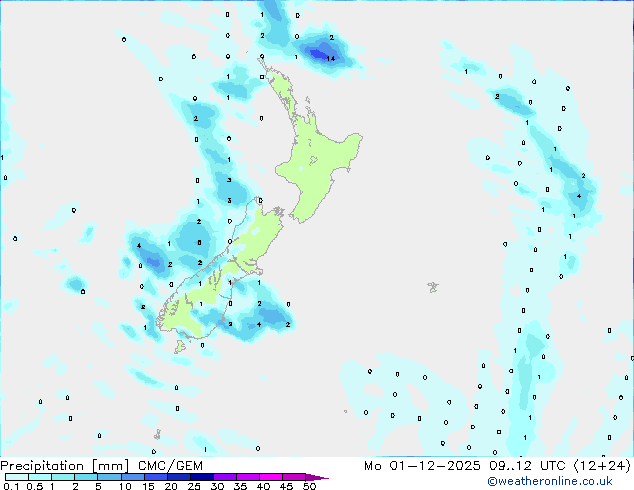Select the 5–10 mm legend swatch
634x490 pixels.
pos(109,477)
